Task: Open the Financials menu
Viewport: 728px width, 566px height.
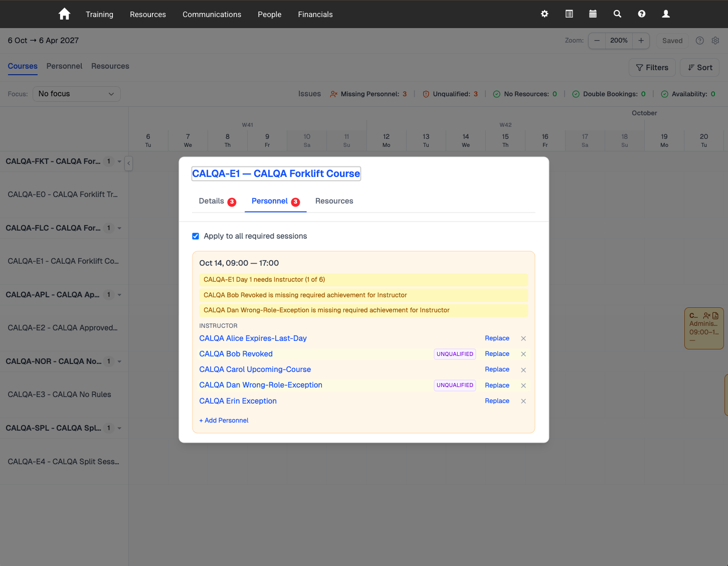Action: 315,14
